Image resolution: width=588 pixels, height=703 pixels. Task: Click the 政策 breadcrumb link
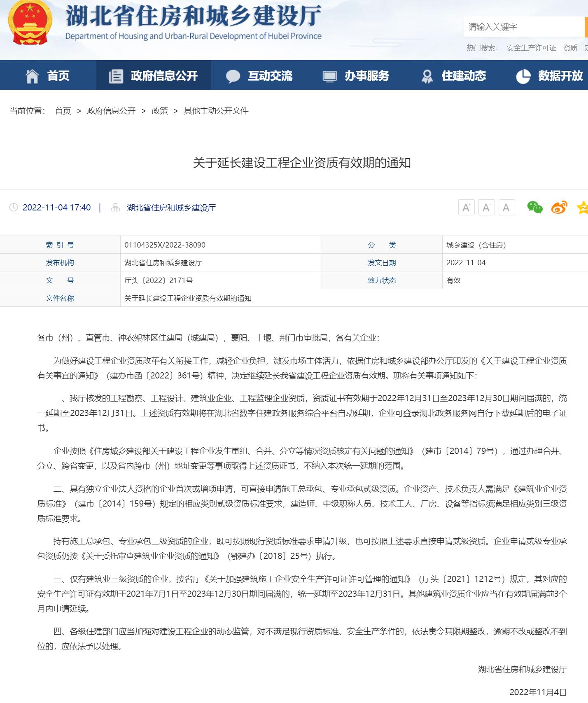pyautogui.click(x=160, y=111)
